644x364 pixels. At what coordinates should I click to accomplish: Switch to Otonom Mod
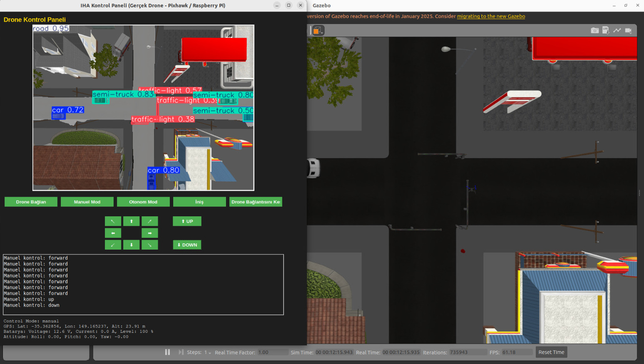coord(143,202)
